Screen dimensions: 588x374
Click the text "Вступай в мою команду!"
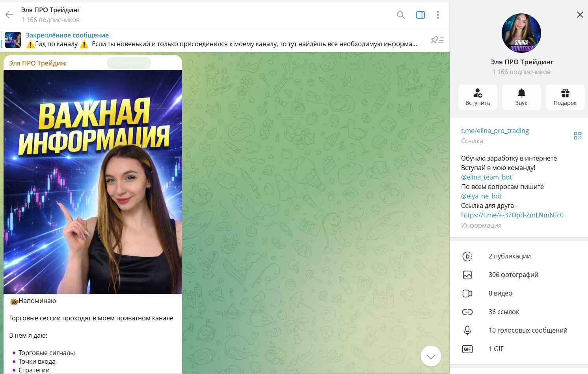[x=498, y=168]
